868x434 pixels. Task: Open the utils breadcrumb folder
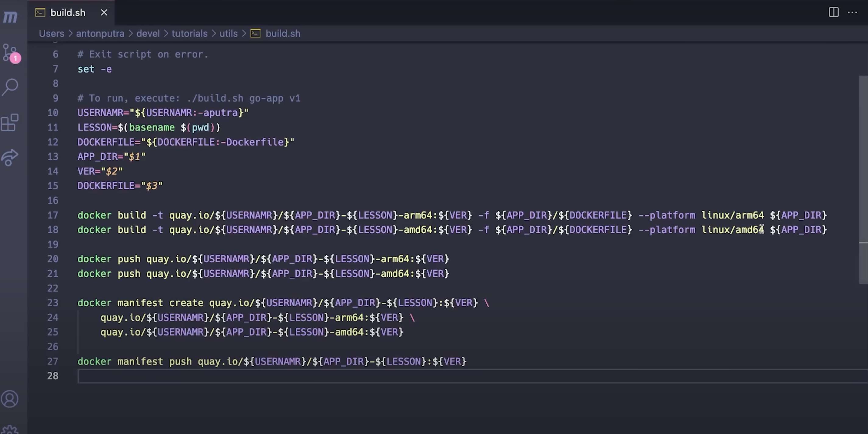(x=228, y=34)
